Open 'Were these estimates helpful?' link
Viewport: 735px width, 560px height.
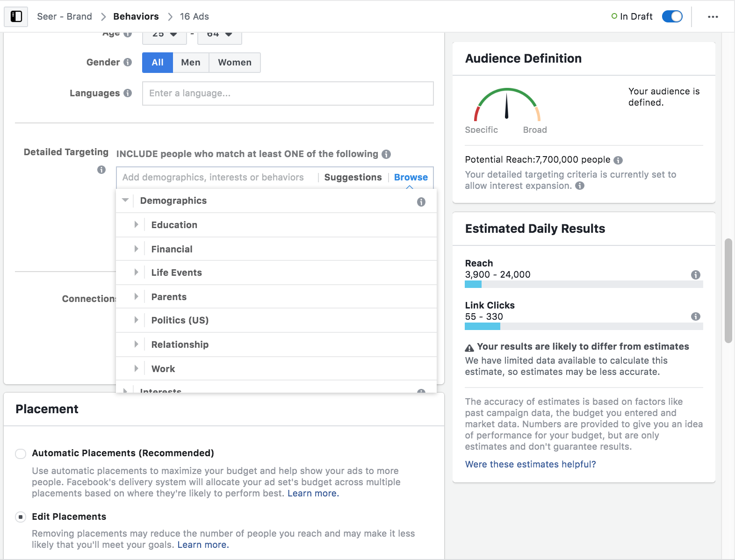pos(530,464)
